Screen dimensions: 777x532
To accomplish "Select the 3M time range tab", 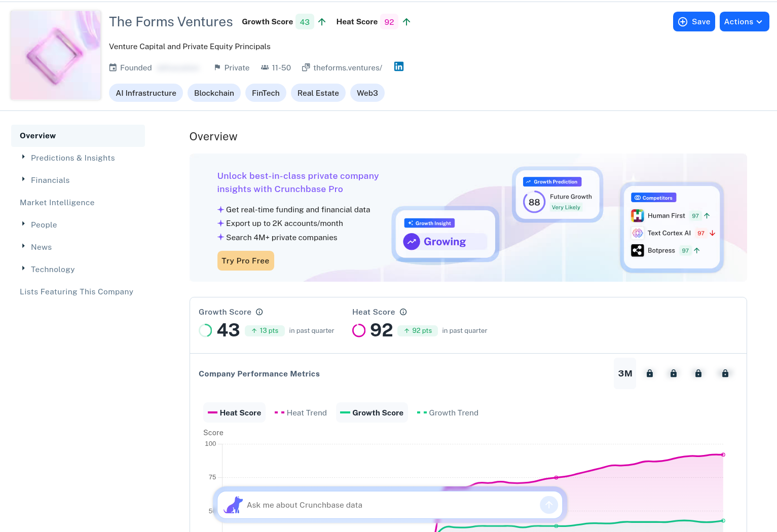I will click(624, 373).
